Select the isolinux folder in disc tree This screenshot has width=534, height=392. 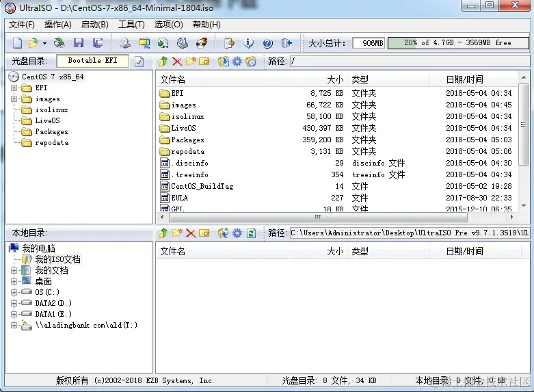(51, 109)
